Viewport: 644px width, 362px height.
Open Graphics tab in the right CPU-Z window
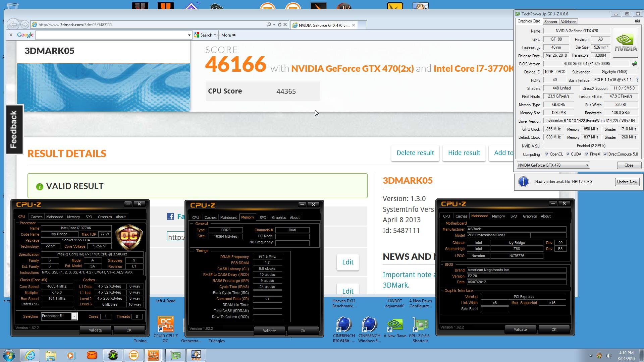pyautogui.click(x=530, y=216)
